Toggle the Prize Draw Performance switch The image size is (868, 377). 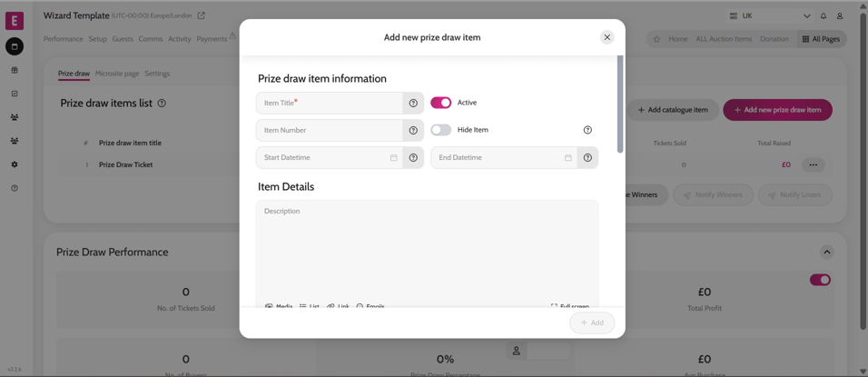820,280
